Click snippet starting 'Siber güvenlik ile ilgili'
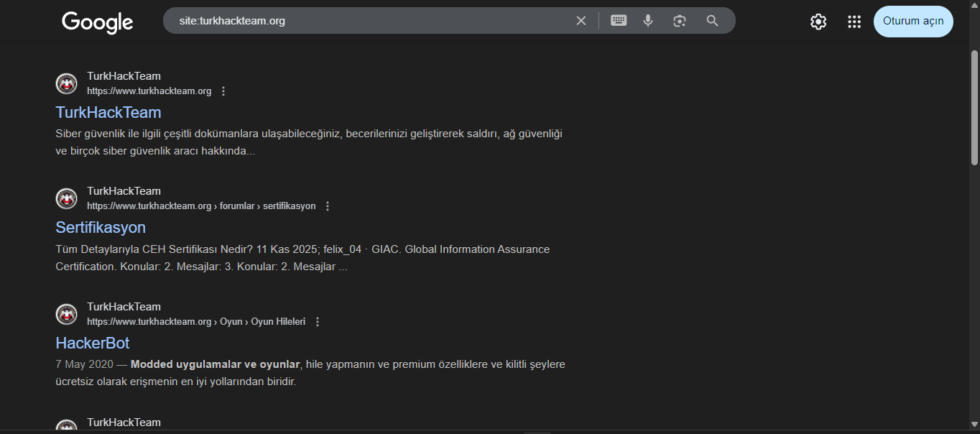Viewport: 980px width, 434px height. (309, 142)
